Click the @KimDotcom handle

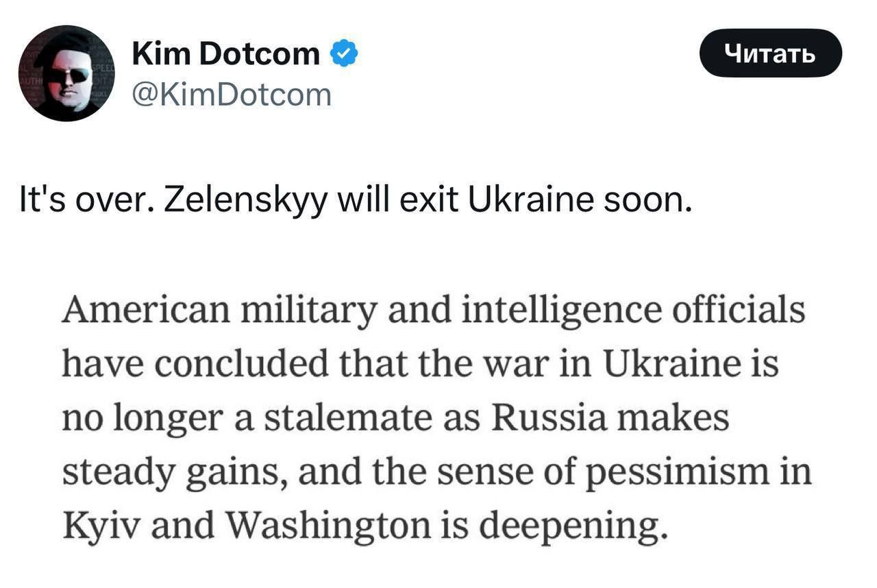point(231,95)
